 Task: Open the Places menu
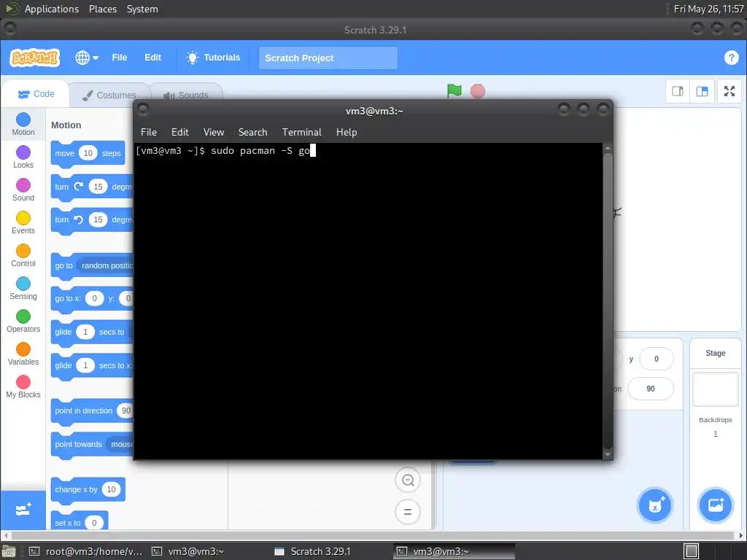tap(103, 9)
